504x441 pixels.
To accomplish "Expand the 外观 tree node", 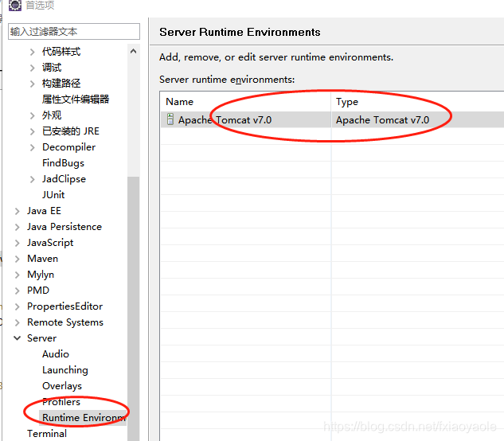I will pos(32,115).
